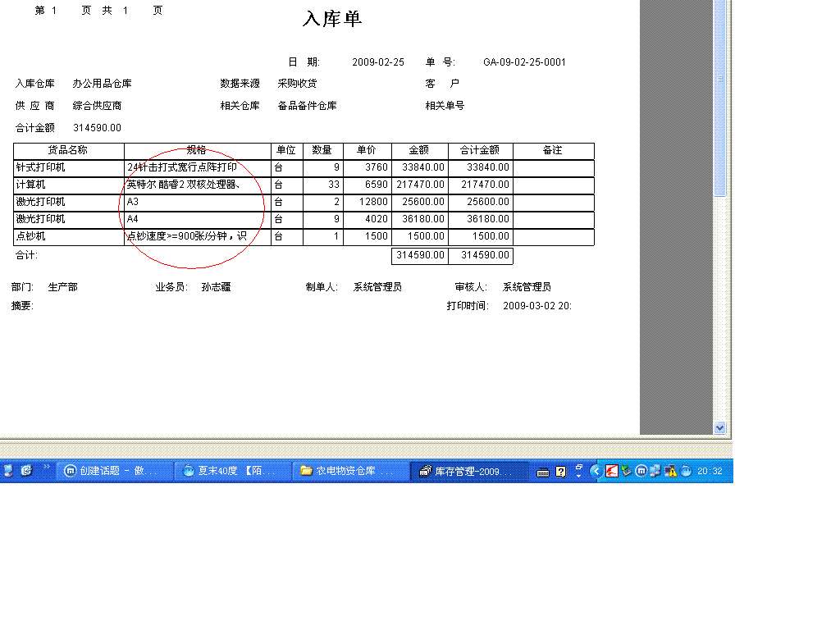This screenshot has height=630, width=840.
Task: Activate the 库存管理-2009 taskbar button
Action: 469,471
